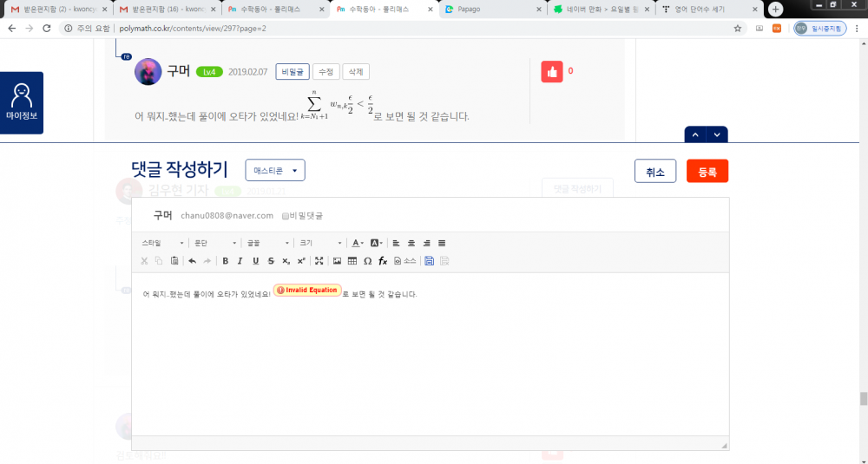
Task: Open the text color picker
Action: [358, 244]
